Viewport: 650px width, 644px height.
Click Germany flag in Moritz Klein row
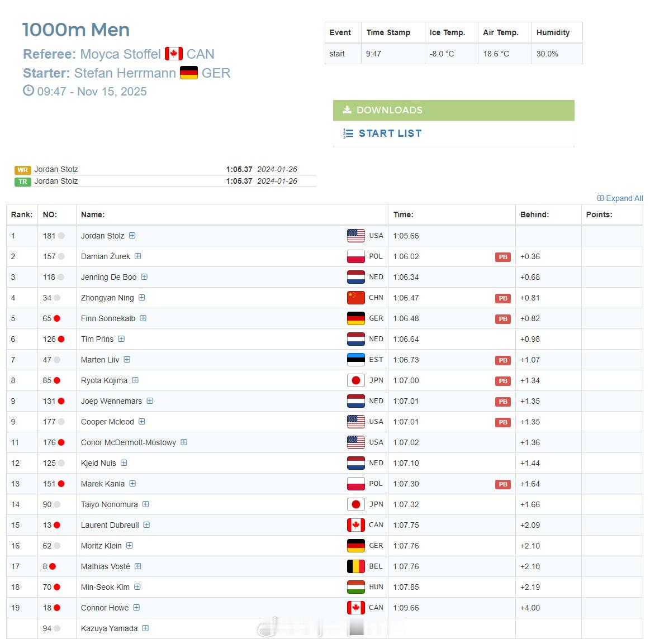[355, 546]
